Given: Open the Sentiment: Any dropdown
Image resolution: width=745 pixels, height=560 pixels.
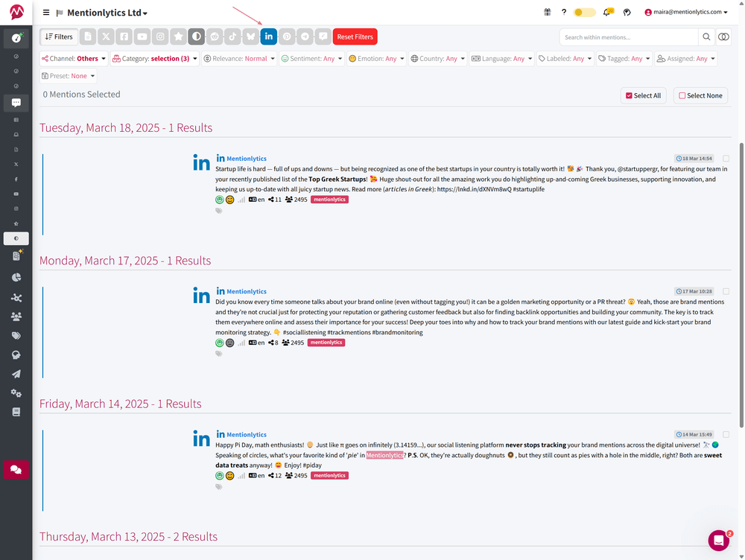Looking at the screenshot, I should coord(311,58).
